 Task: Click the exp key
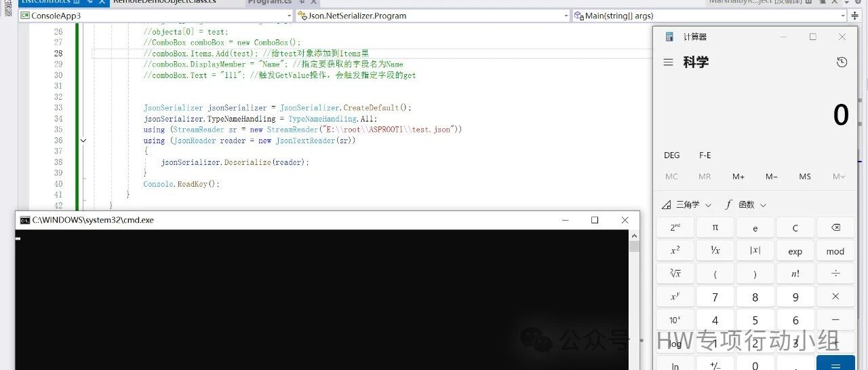click(795, 251)
